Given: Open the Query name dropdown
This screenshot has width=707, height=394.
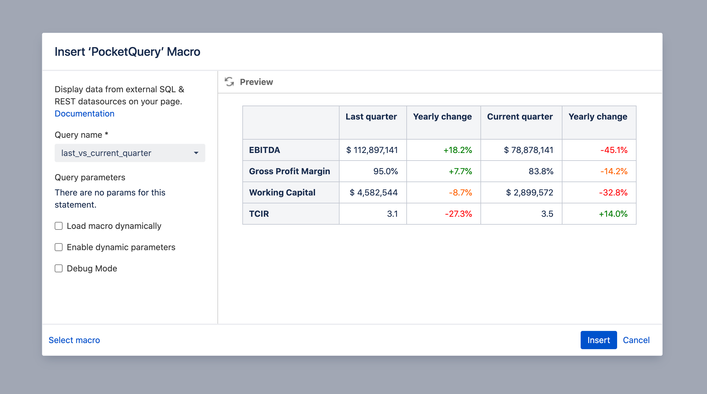Looking at the screenshot, I should pyautogui.click(x=130, y=153).
